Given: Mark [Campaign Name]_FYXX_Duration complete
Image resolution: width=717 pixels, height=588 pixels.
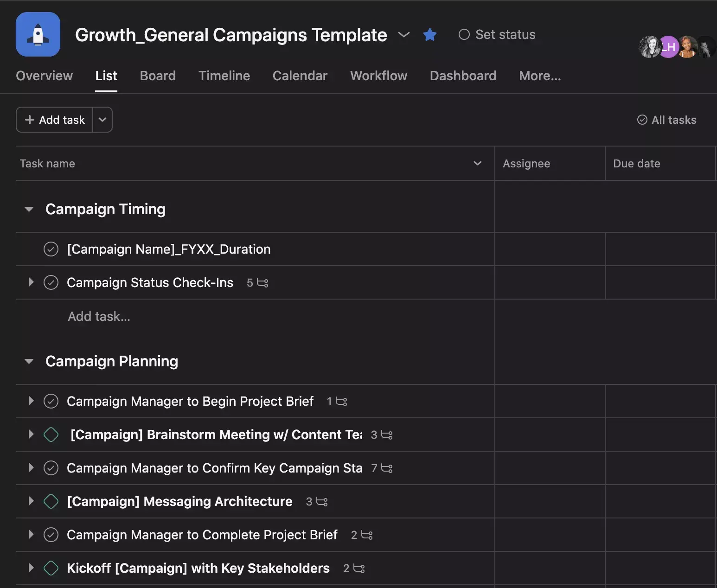Looking at the screenshot, I should 51,249.
